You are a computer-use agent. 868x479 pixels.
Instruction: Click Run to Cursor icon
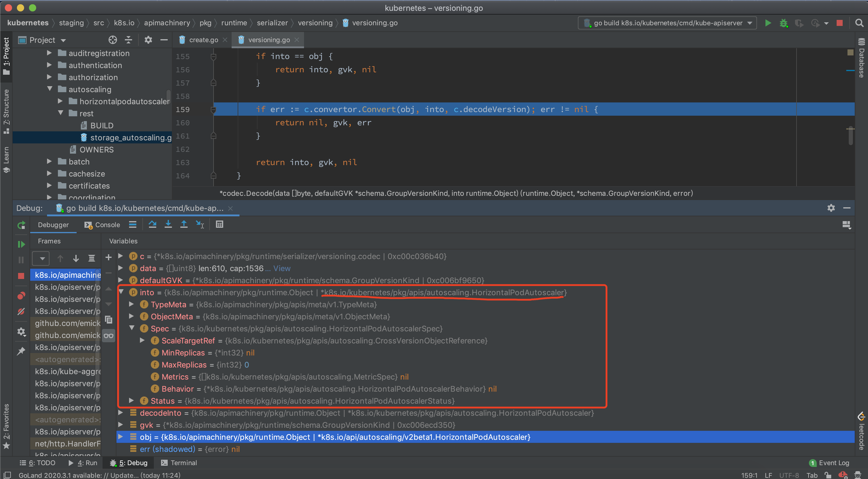[x=200, y=224]
